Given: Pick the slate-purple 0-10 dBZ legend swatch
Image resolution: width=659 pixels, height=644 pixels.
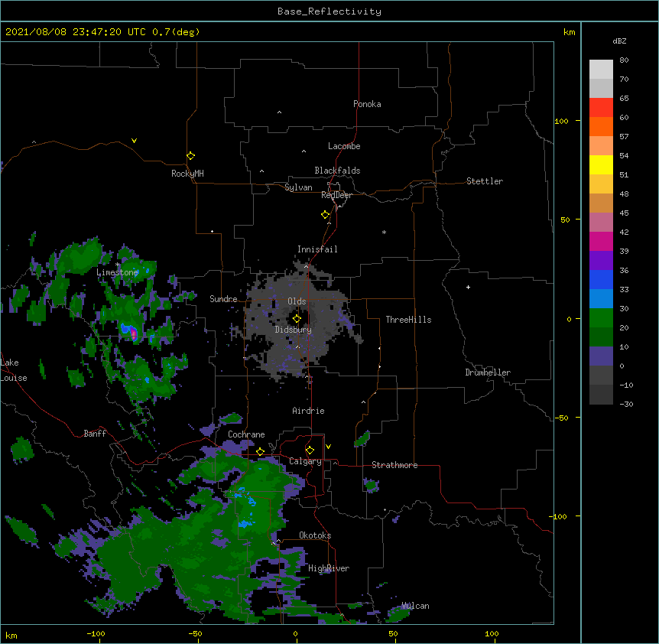Looking at the screenshot, I should (601, 356).
